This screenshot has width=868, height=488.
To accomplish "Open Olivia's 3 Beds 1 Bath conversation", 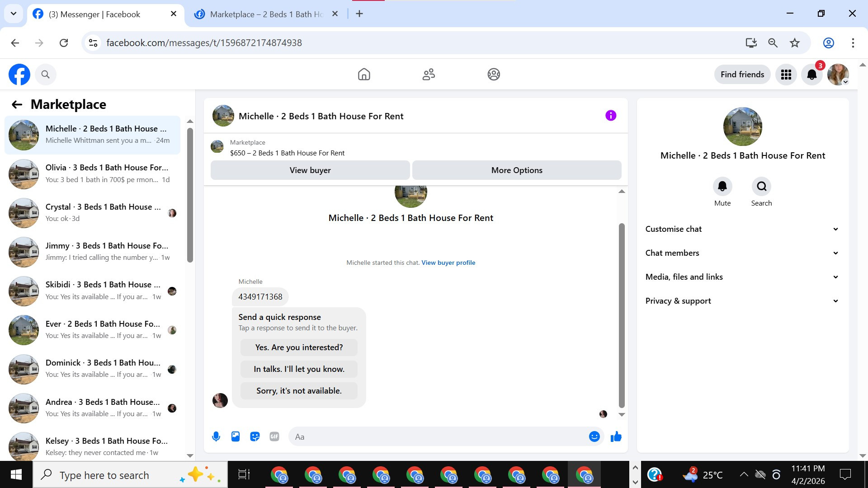I will tap(92, 174).
